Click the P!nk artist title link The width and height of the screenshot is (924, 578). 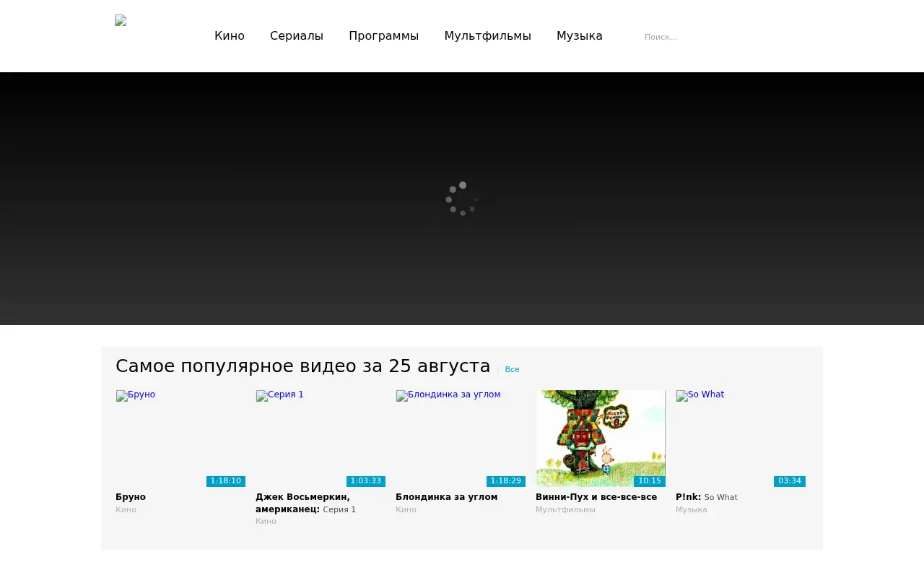689,497
